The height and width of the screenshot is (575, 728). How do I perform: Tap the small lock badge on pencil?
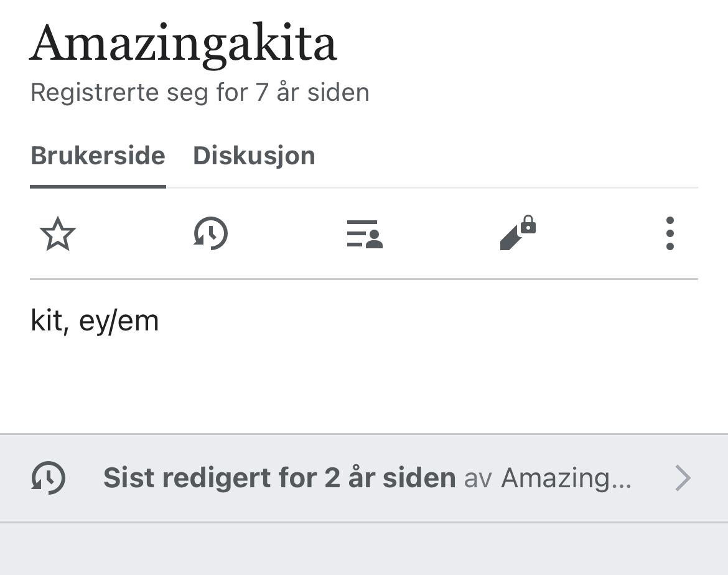tap(528, 224)
